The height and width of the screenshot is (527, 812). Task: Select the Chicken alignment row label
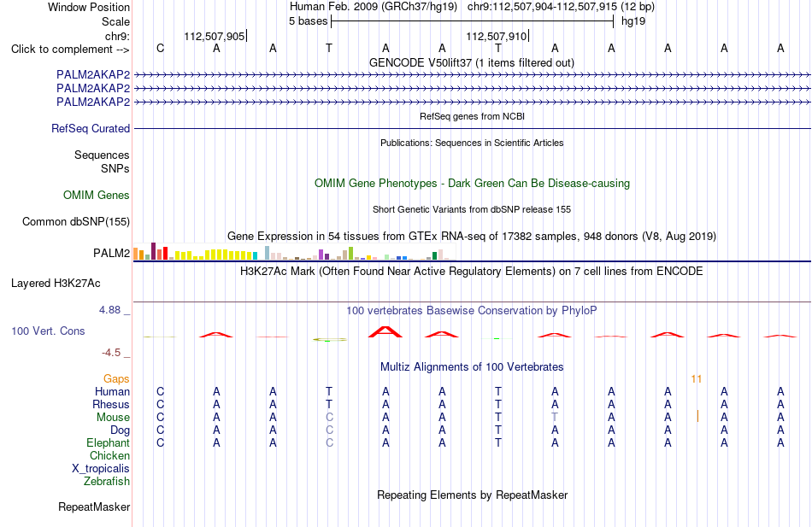(109, 455)
